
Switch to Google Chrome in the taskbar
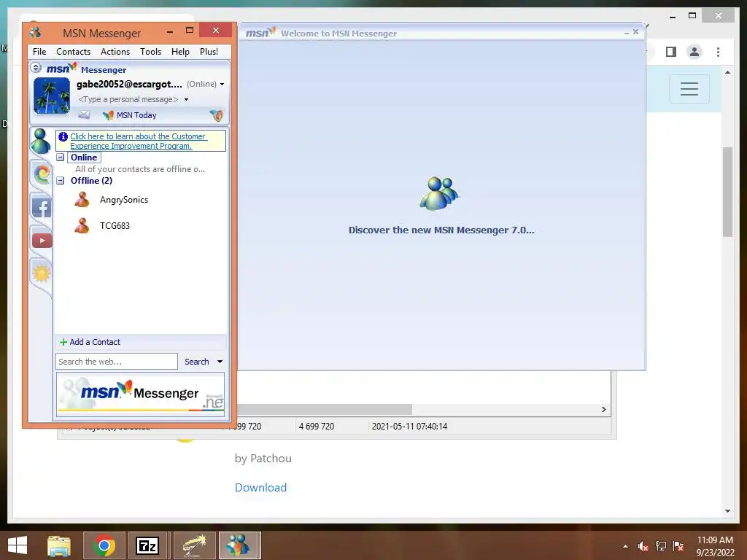[x=104, y=545]
